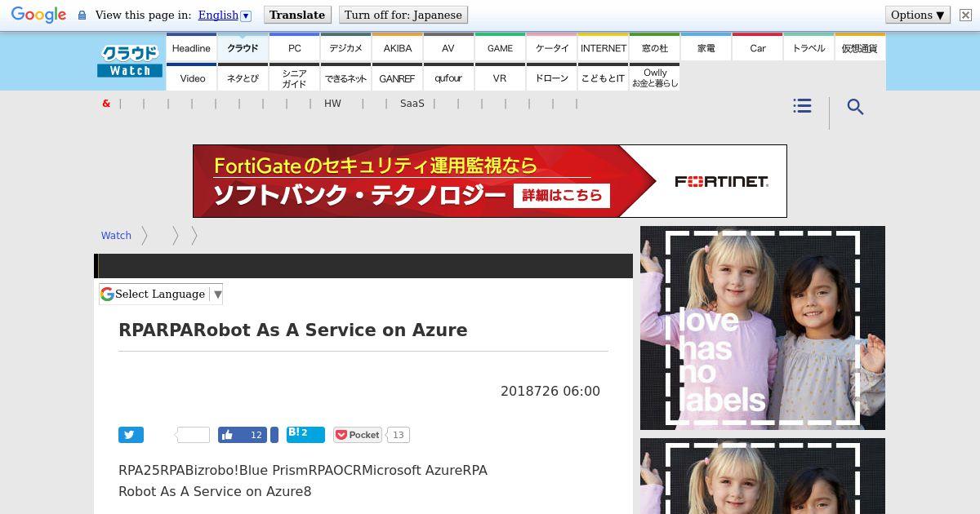
Task: Click the Pocket count showing 13
Action: [x=398, y=435]
